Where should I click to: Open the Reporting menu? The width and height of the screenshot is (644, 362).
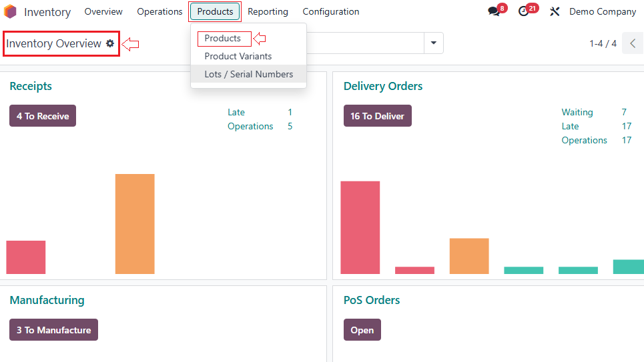268,11
